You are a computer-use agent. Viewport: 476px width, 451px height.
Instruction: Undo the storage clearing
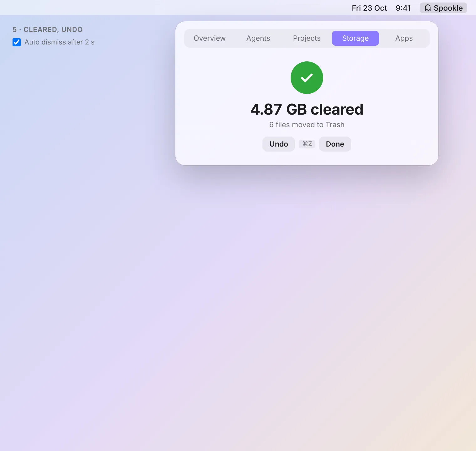[279, 144]
